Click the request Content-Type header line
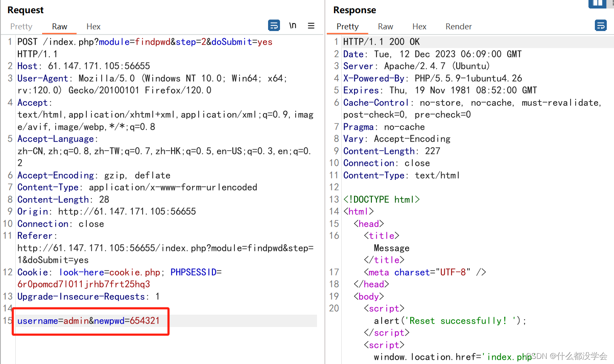Screen dimensions: 614x364 click(137, 187)
